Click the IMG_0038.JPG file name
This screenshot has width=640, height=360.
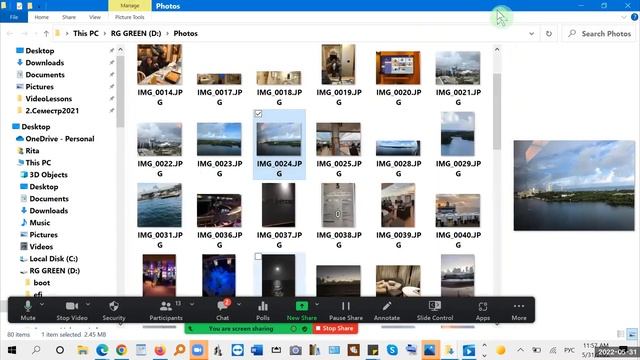(x=339, y=240)
